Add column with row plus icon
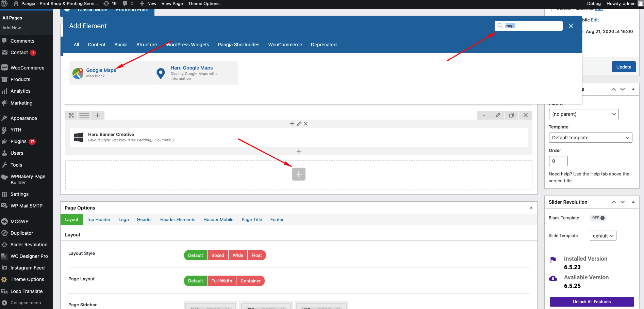The image size is (644, 309). pyautogui.click(x=98, y=115)
